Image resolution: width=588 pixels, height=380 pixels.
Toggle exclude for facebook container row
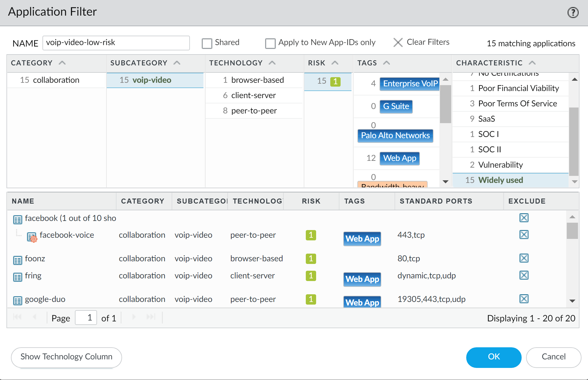[524, 218]
